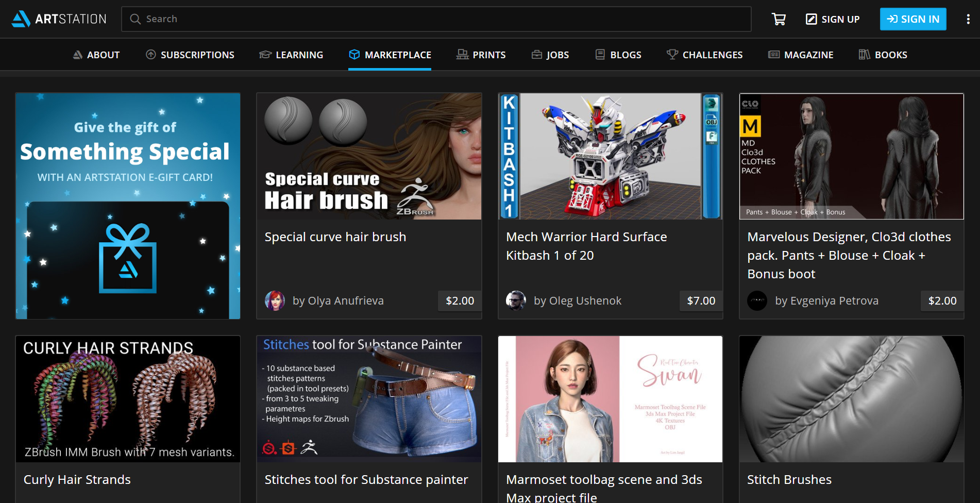980x503 pixels.
Task: Click the Sign Up pencil icon
Action: pyautogui.click(x=811, y=19)
